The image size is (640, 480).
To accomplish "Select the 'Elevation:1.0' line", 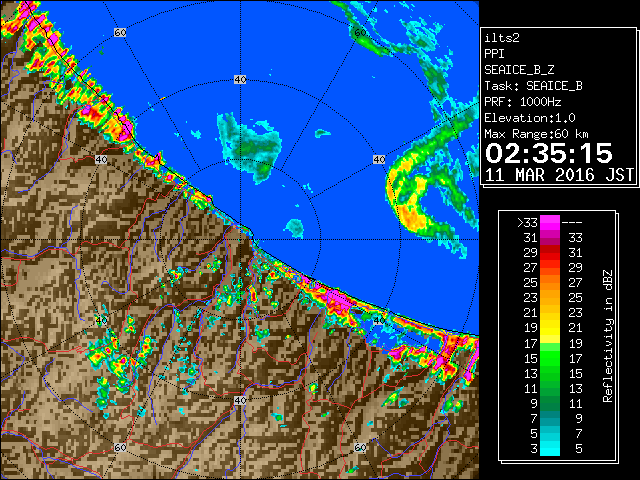I will coord(530,118).
